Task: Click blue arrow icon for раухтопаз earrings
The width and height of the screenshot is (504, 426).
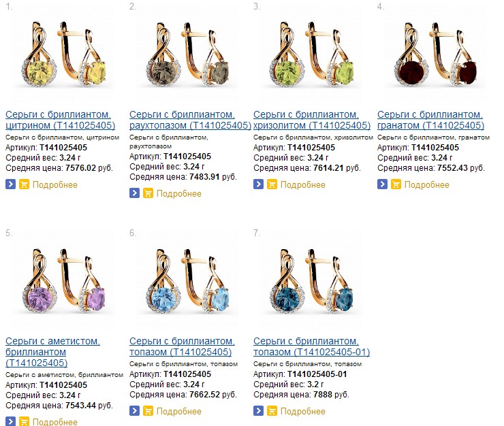Action: pos(134,193)
